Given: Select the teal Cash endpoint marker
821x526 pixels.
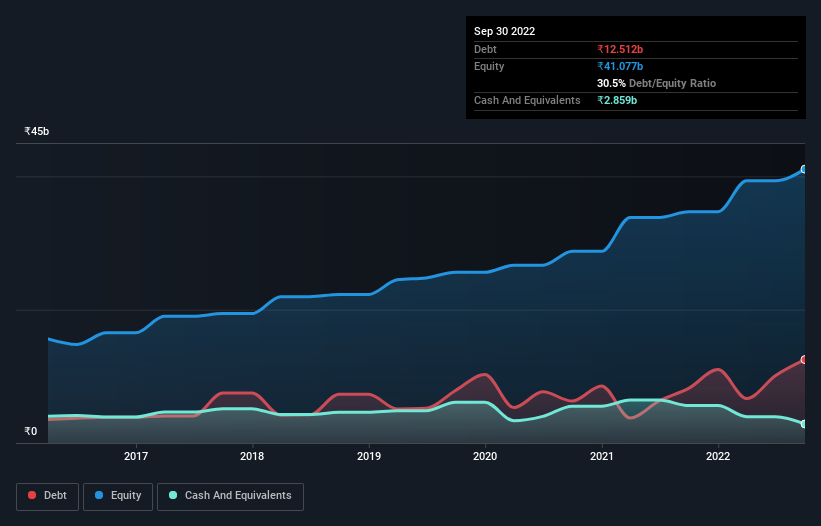Looking at the screenshot, I should 804,424.
